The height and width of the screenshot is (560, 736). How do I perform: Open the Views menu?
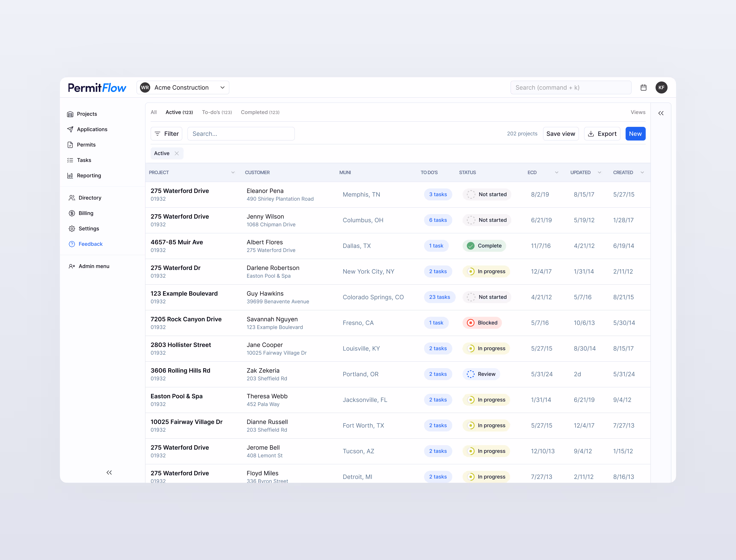pyautogui.click(x=638, y=112)
